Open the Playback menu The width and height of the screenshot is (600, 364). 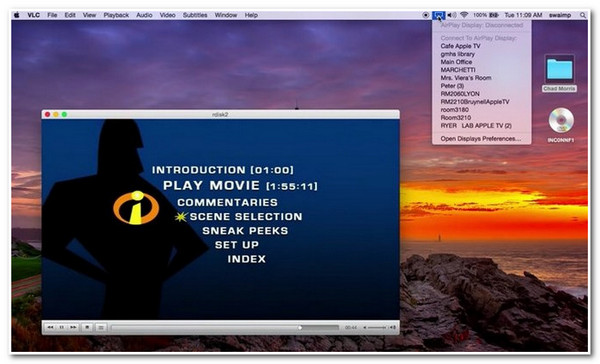(x=116, y=15)
